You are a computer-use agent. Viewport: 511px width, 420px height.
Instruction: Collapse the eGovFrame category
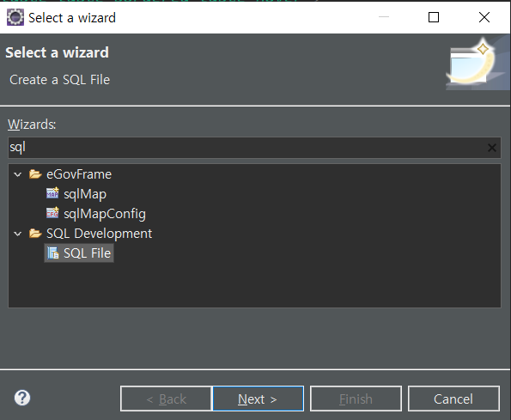coord(18,174)
